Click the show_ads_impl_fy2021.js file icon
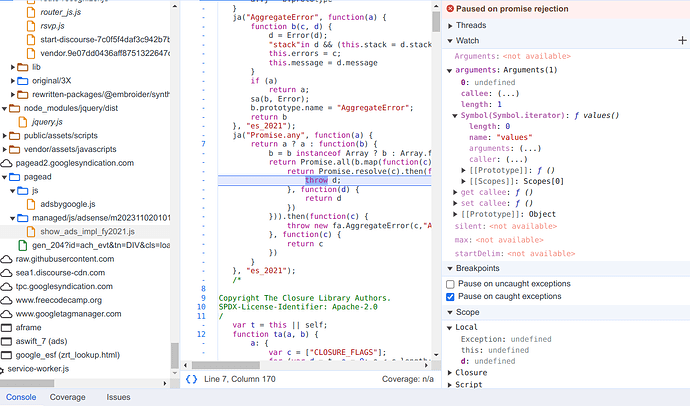 [x=31, y=231]
